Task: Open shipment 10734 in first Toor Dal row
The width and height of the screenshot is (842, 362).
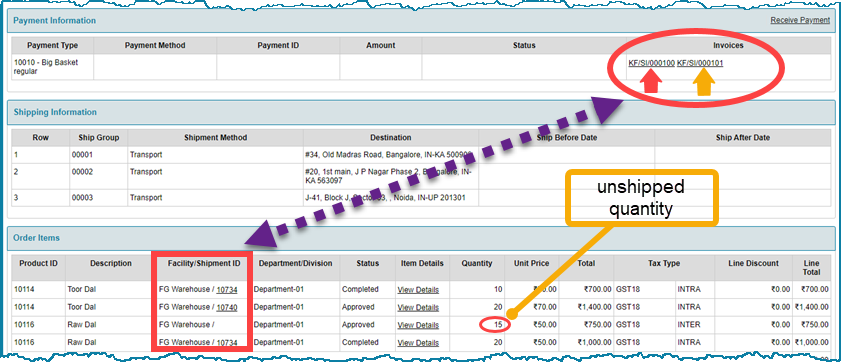Action: click(x=227, y=289)
